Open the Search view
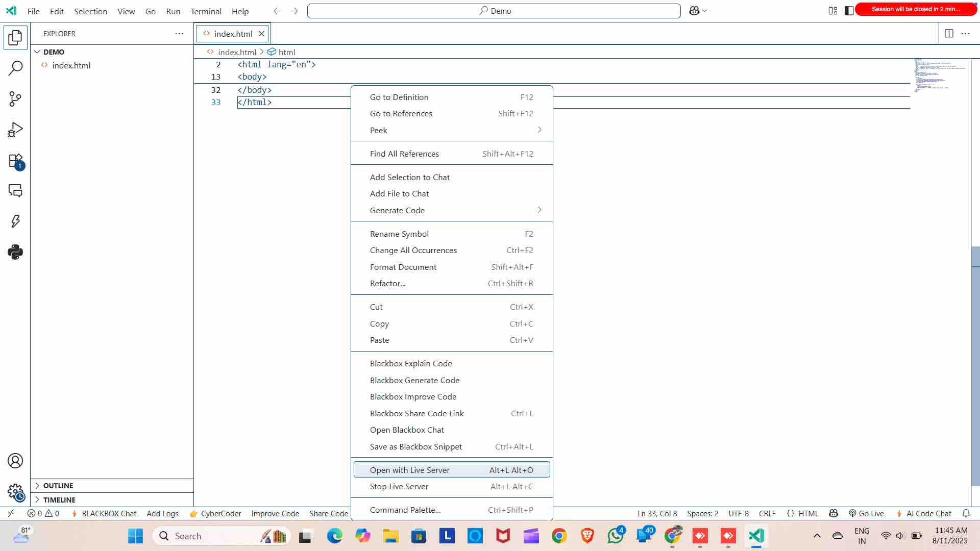The width and height of the screenshot is (980, 551). click(15, 67)
